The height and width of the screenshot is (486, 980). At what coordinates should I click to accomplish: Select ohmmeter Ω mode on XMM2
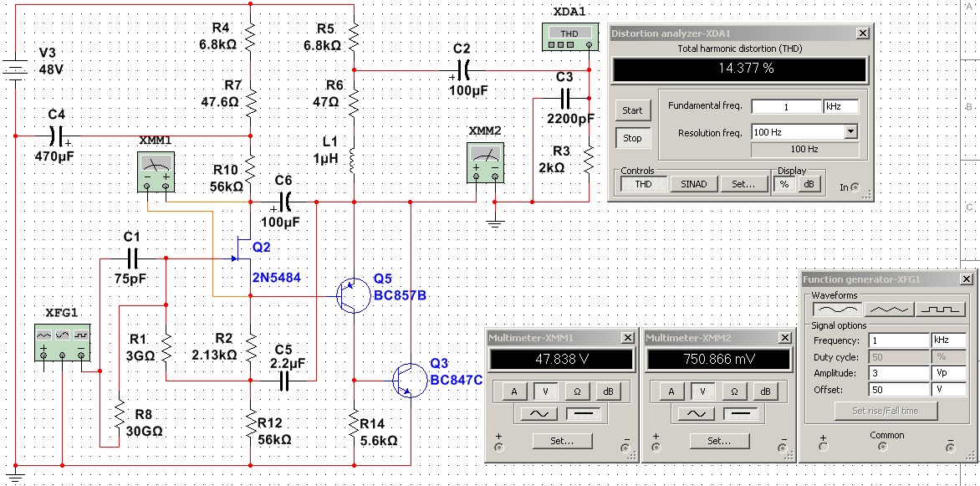(734, 391)
